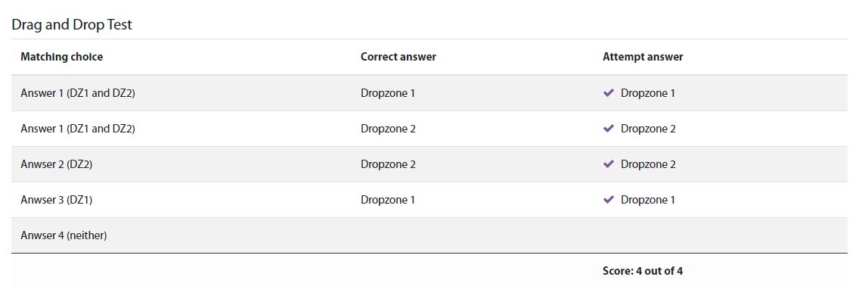Click the correct answer Dropzone 2 in the second Answer 1 row

pyautogui.click(x=388, y=129)
